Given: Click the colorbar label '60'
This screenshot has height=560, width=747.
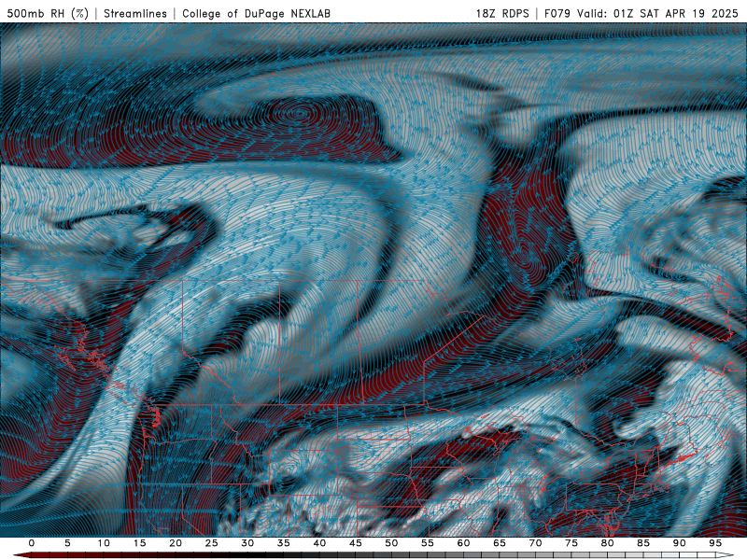Looking at the screenshot, I should (463, 543).
